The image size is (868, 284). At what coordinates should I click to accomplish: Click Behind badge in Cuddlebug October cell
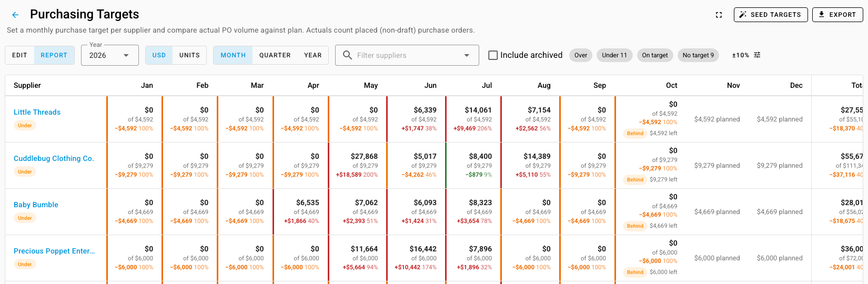click(x=635, y=179)
